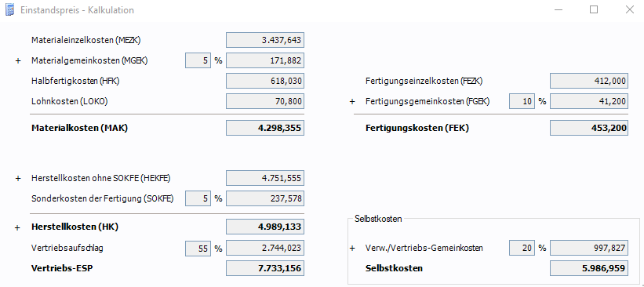Select the Selbstkosten total field

point(589,268)
